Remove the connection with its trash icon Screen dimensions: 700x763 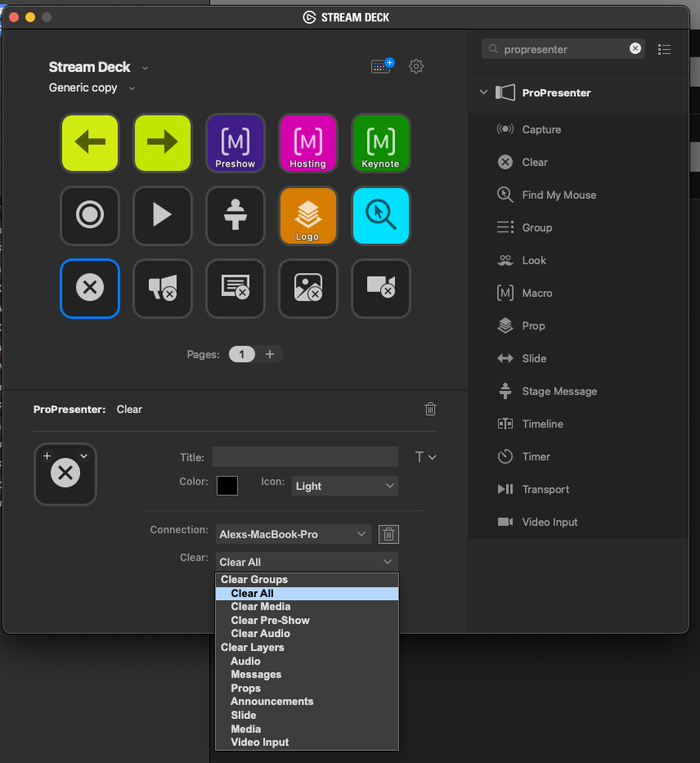click(388, 534)
